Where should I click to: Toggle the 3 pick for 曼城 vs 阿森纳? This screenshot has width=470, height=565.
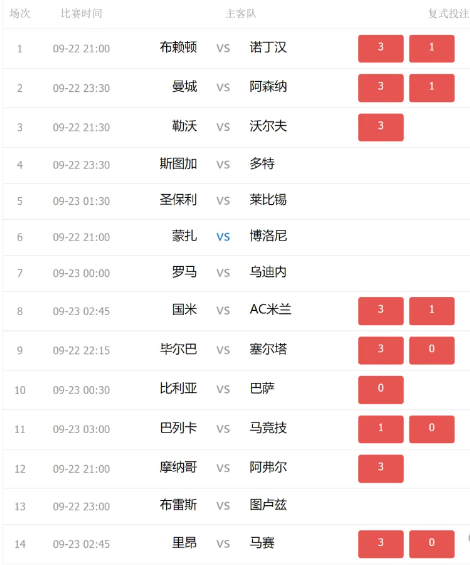pyautogui.click(x=381, y=88)
